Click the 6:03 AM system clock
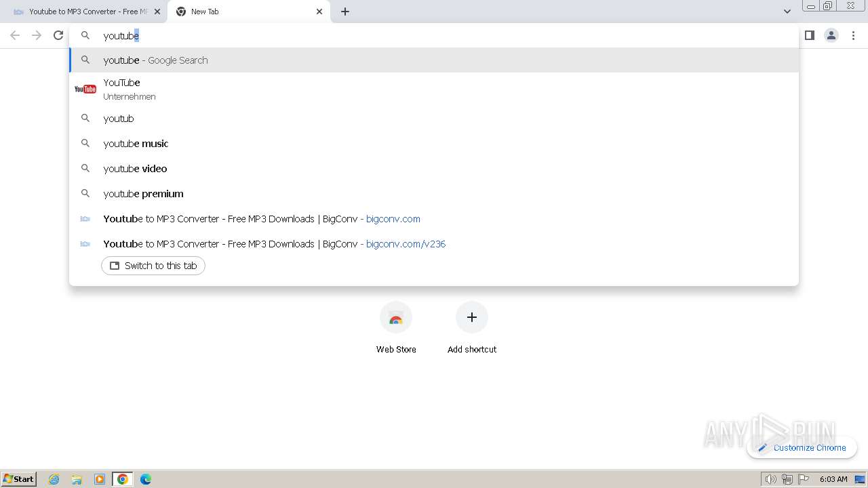The width and height of the screenshot is (868, 488). [833, 479]
